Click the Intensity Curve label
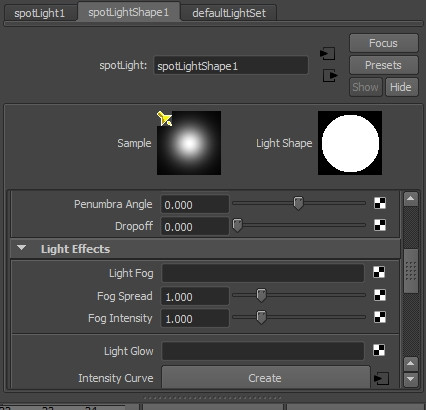Image resolution: width=426 pixels, height=410 pixels. coord(116,378)
